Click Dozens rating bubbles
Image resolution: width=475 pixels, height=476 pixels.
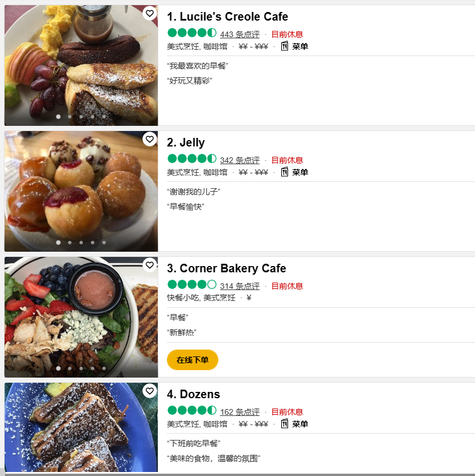[x=192, y=411]
